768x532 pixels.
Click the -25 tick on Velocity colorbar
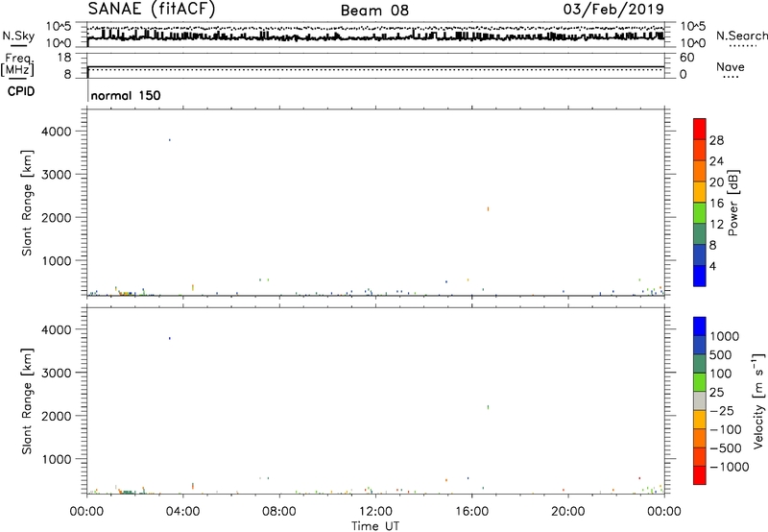[x=722, y=411]
